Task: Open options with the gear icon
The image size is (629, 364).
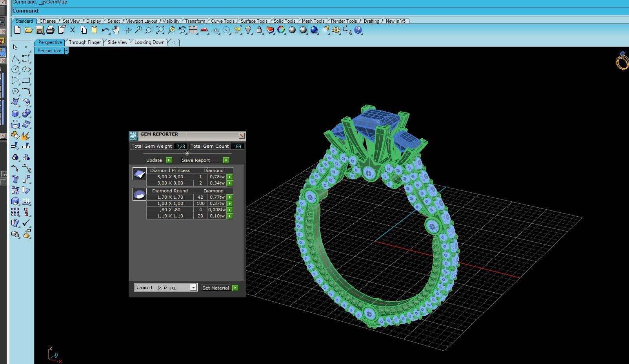Action: pos(336,30)
